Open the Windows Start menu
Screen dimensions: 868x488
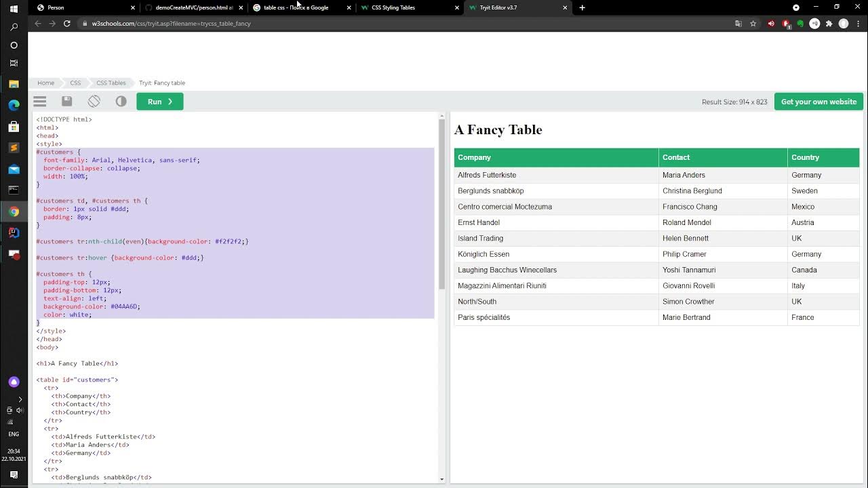(14, 9)
